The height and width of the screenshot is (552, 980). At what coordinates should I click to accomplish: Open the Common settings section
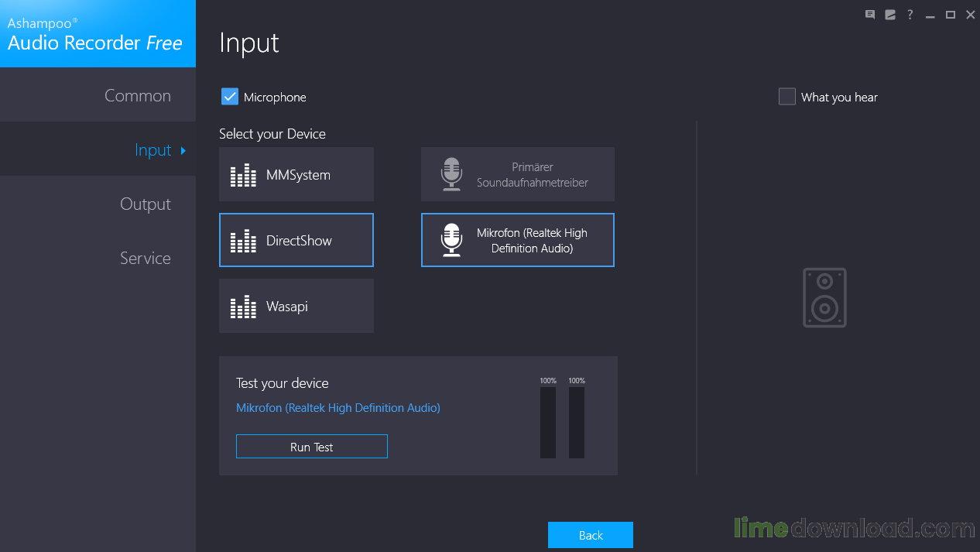coord(137,95)
